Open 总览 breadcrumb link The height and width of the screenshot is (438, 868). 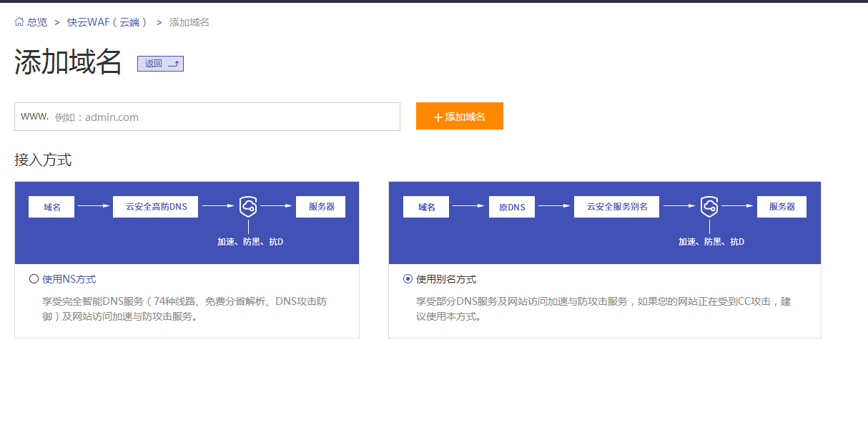37,22
